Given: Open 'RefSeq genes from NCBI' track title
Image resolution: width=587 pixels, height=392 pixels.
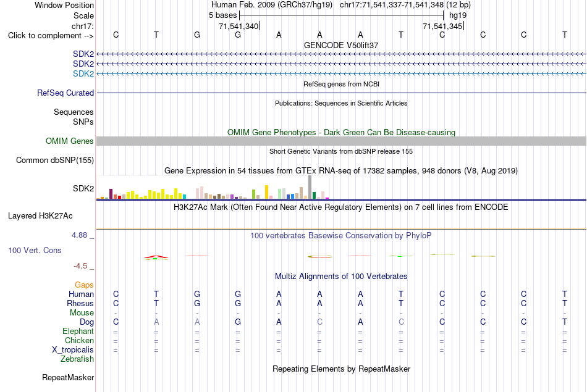Looking at the screenshot, I should click(341, 84).
